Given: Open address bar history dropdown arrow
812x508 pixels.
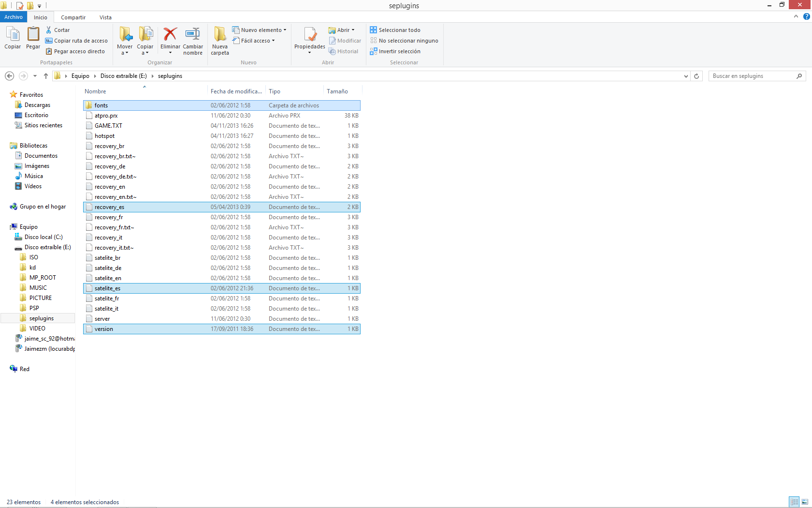Looking at the screenshot, I should (686, 76).
